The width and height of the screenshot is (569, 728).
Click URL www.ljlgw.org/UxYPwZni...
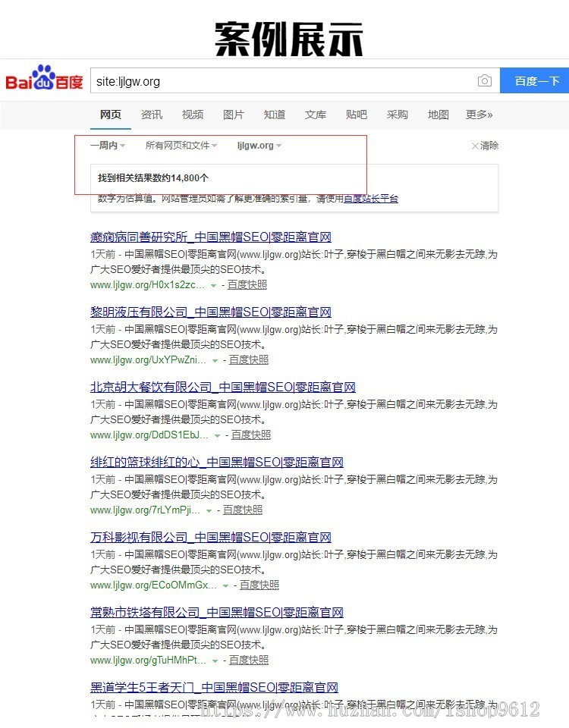pos(148,359)
